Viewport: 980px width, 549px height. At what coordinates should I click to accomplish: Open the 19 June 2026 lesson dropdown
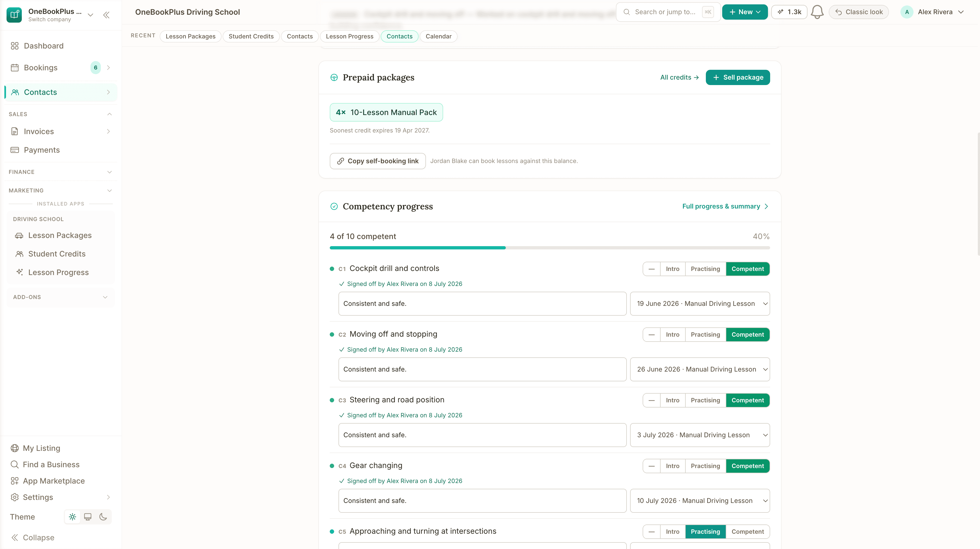(700, 304)
